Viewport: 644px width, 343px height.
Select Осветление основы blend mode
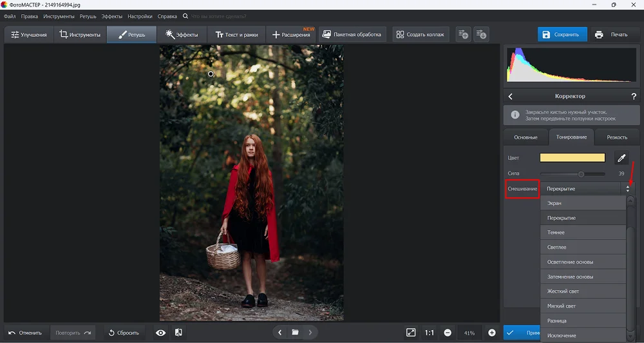583,262
